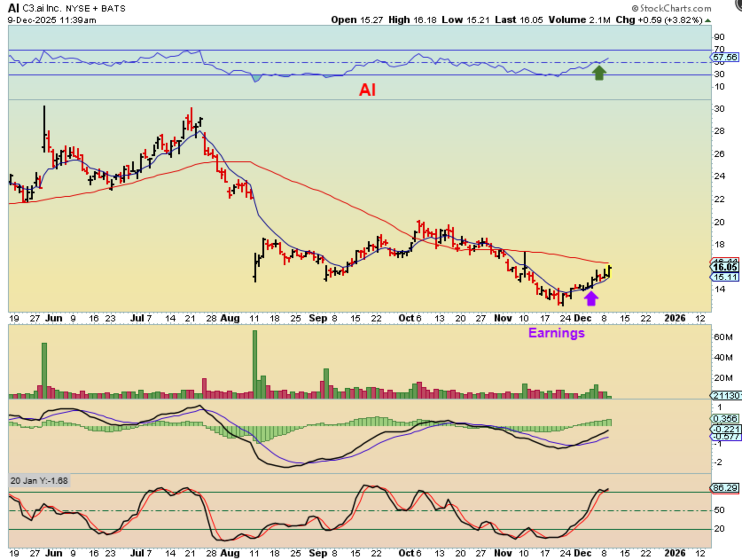Click the NYSE + BATS exchange label
The width and height of the screenshot is (742, 560).
95,8
